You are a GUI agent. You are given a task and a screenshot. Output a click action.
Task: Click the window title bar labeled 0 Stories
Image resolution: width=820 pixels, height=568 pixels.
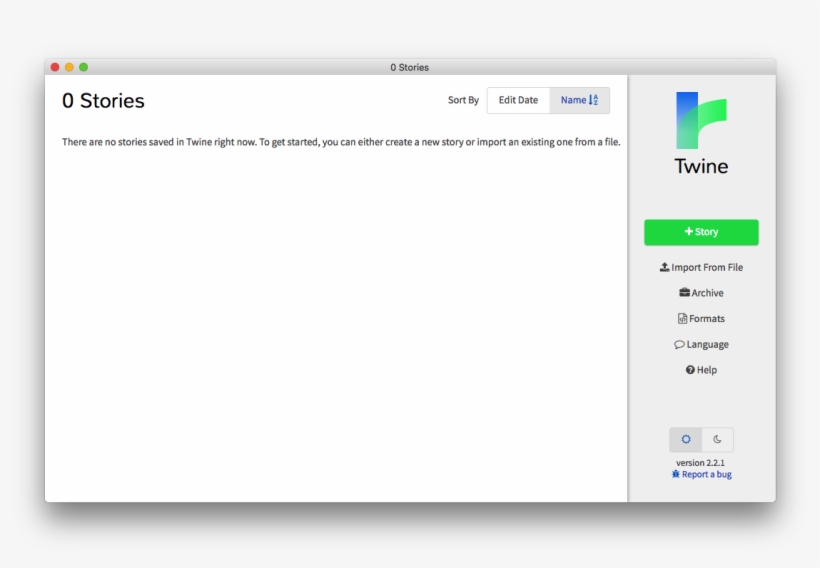pyautogui.click(x=409, y=67)
